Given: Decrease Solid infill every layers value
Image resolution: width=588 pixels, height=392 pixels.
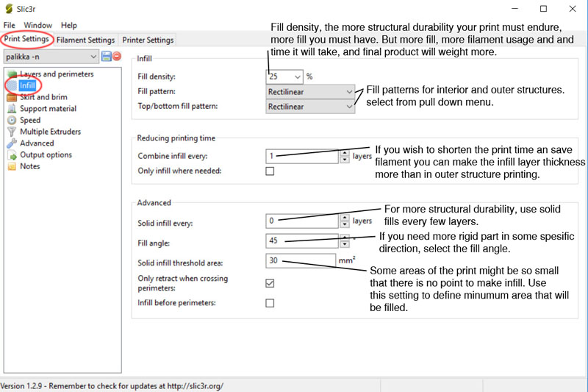Looking at the screenshot, I should [x=344, y=224].
